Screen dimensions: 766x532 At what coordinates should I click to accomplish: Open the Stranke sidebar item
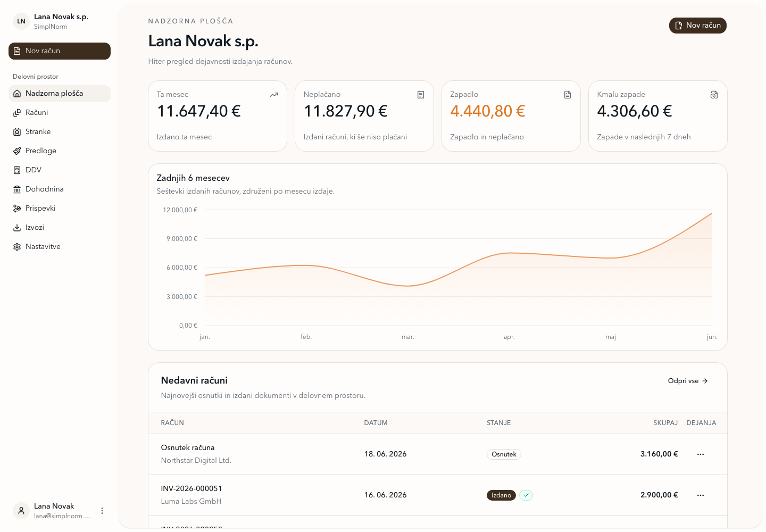(x=60, y=131)
